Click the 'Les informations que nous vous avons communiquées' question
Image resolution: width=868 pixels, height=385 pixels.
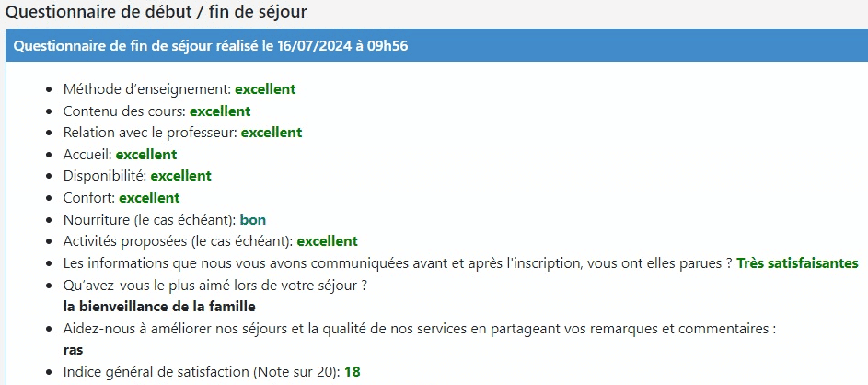[398, 263]
